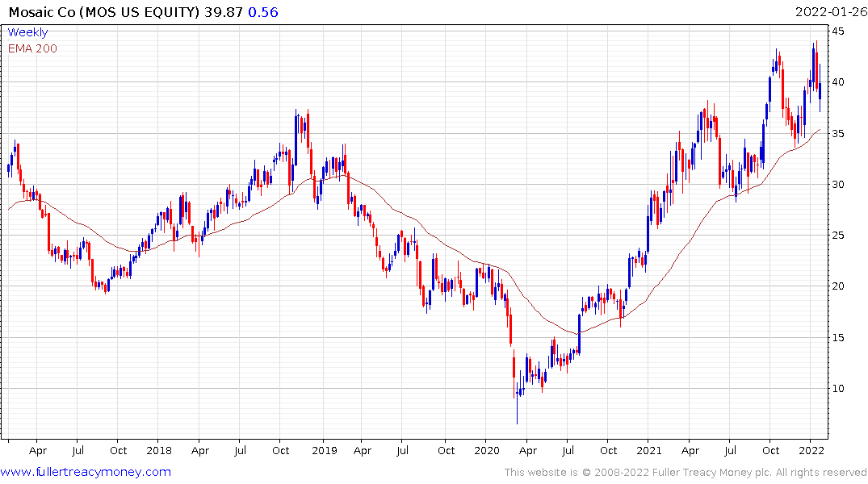Click the latest weekly candlestick at chart's right edge
This screenshot has width=868, height=484.
click(820, 89)
